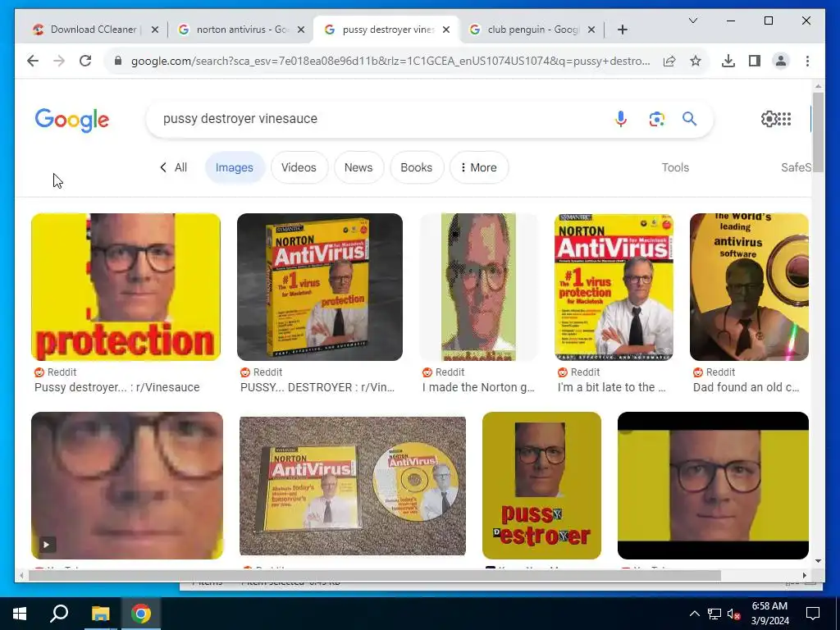The image size is (840, 630).
Task: Open the Norton CD case on carpet thumbnail
Action: coord(353,486)
